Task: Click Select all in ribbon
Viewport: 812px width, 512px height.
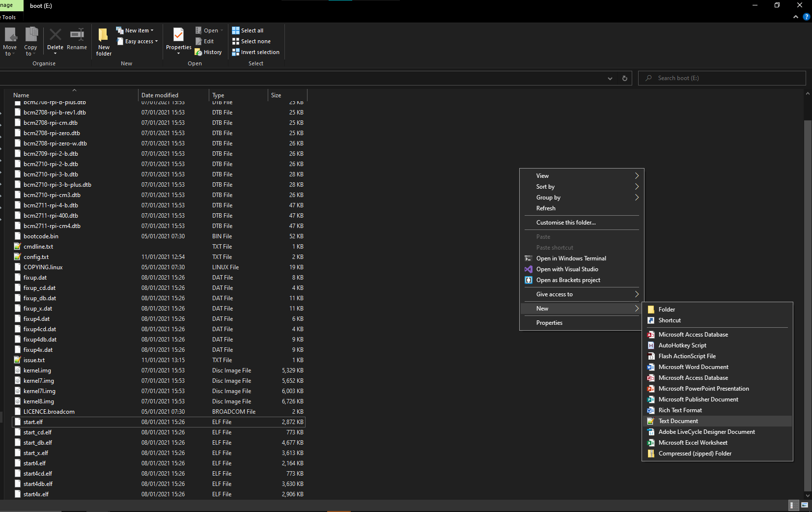Action: 248,30
